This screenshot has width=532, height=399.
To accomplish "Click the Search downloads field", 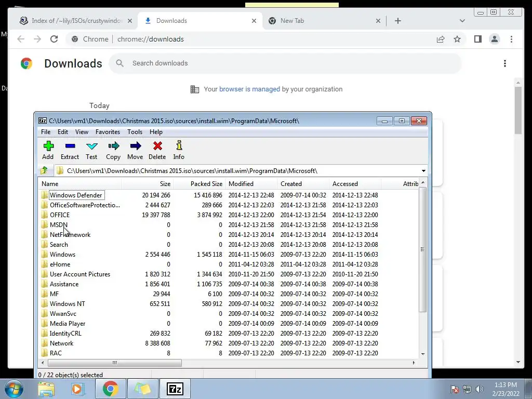I will (x=285, y=63).
